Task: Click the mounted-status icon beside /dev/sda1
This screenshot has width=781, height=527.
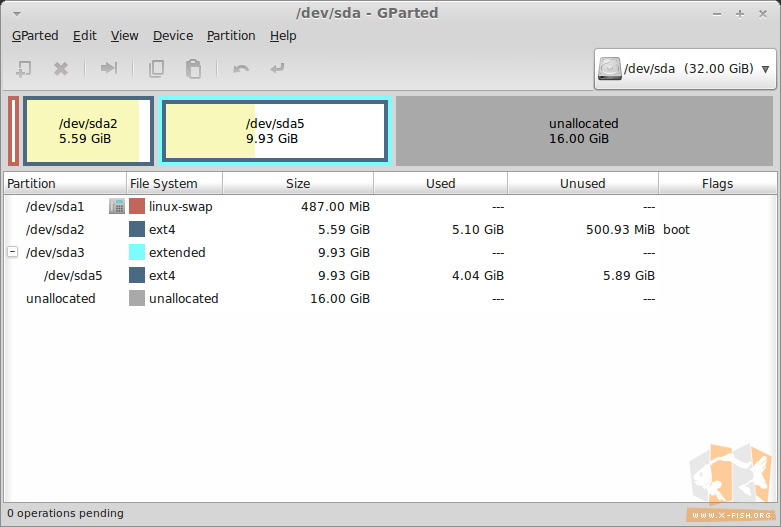Action: pos(117,206)
